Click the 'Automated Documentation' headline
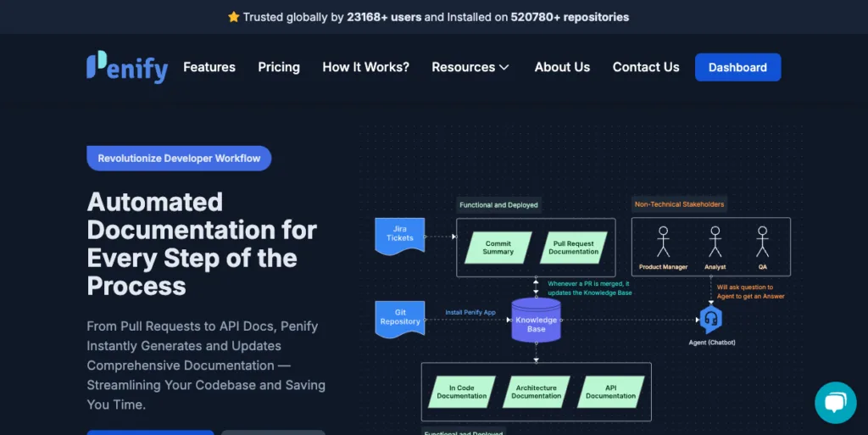This screenshot has width=868, height=435. 202,244
